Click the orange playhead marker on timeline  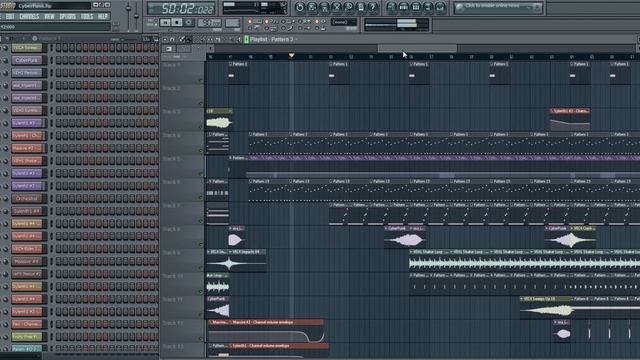(291, 55)
